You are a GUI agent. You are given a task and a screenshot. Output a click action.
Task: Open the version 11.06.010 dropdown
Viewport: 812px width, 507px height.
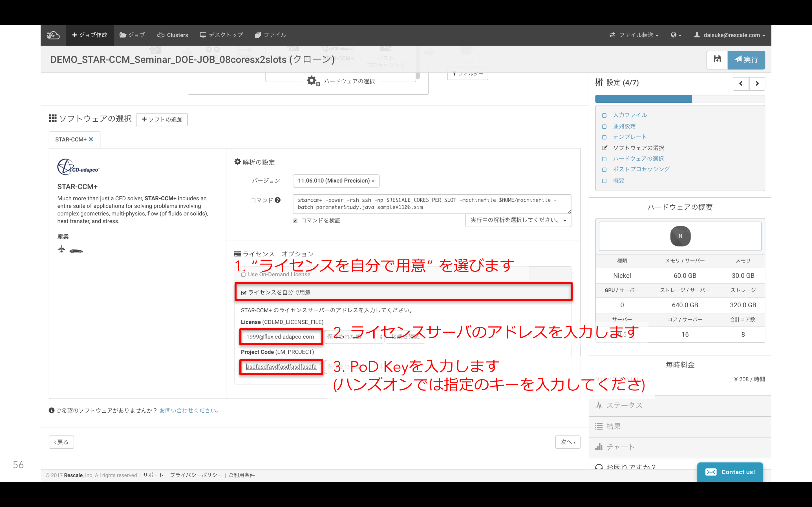[336, 181]
